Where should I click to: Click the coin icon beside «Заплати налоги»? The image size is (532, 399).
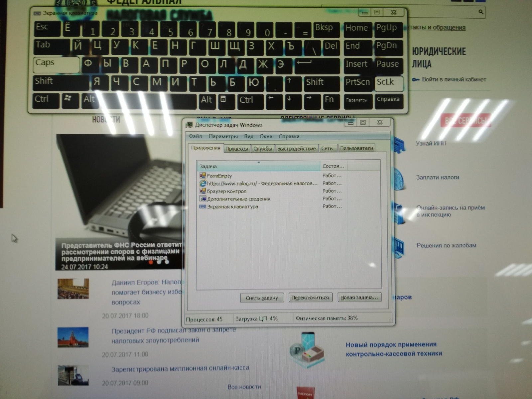[x=399, y=179]
